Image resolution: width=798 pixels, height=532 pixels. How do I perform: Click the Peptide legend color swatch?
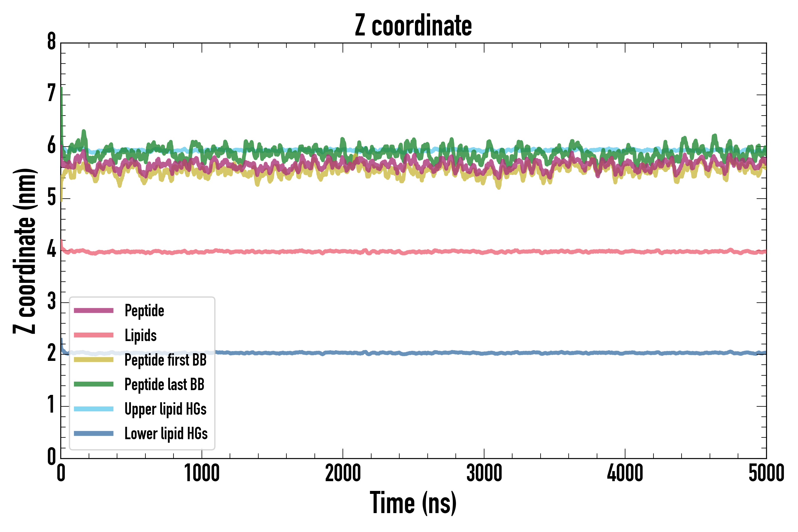coord(94,310)
